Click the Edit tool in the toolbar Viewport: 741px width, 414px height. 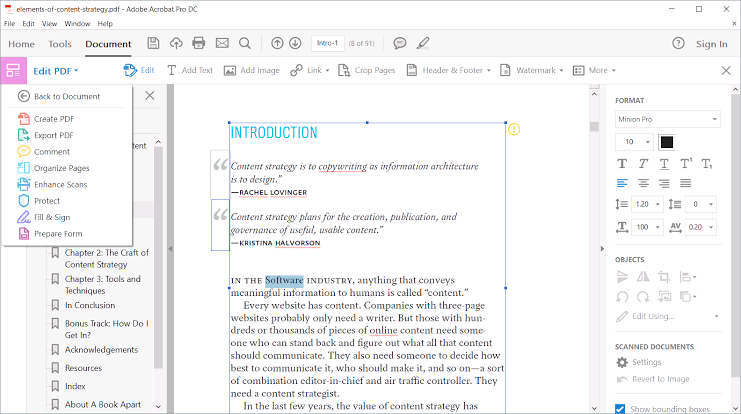click(x=139, y=70)
